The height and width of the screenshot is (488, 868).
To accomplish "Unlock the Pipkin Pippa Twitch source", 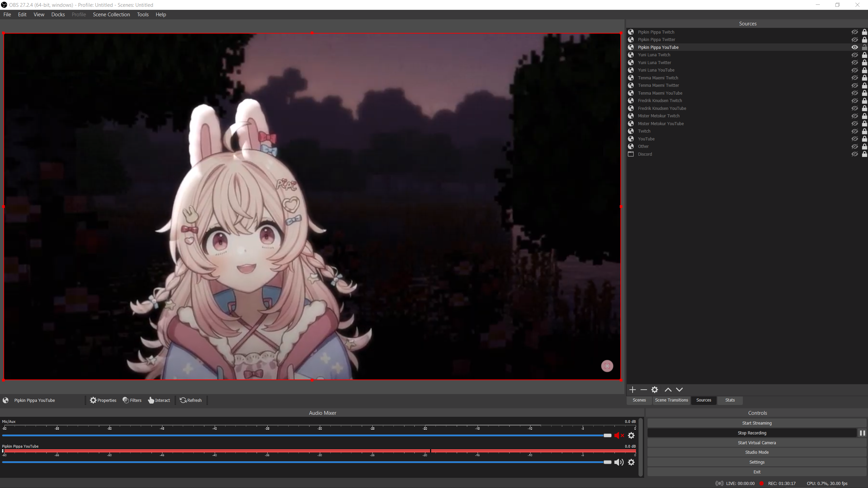I will point(865,32).
